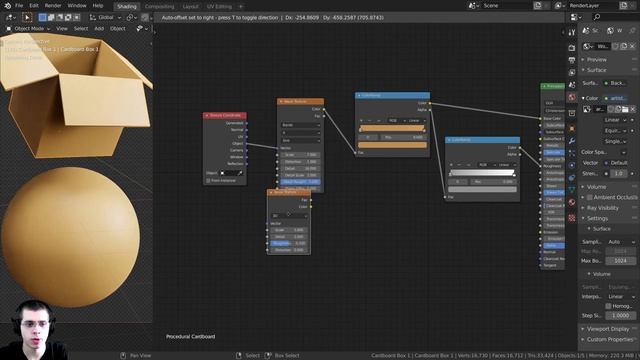Switch to the Shading workspace tab
Viewport: 640px width, 360px height.
[127, 7]
